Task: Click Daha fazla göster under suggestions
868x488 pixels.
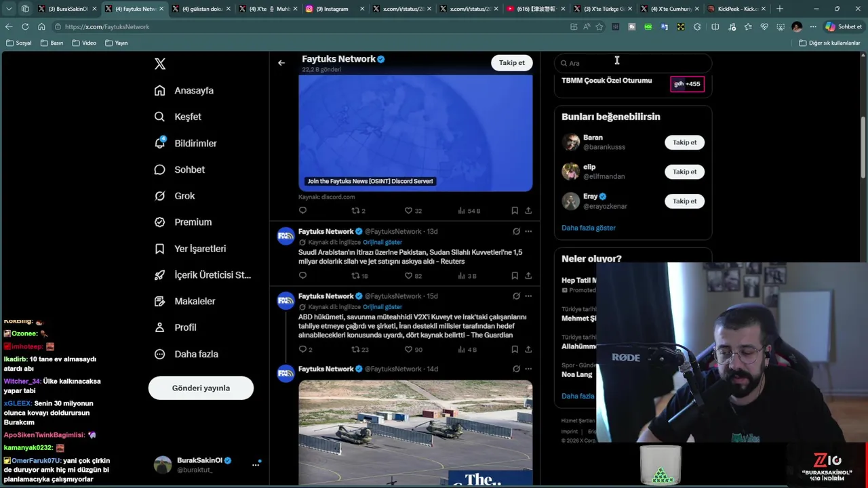Action: click(x=589, y=228)
